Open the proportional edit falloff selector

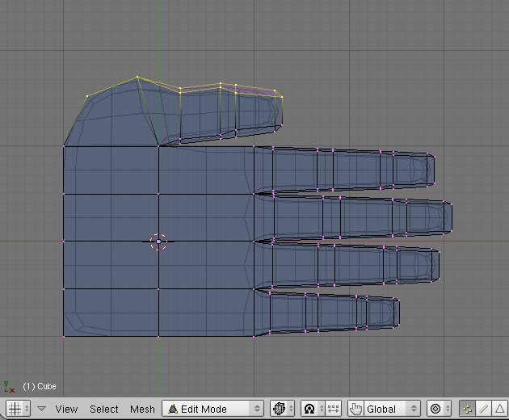click(439, 409)
